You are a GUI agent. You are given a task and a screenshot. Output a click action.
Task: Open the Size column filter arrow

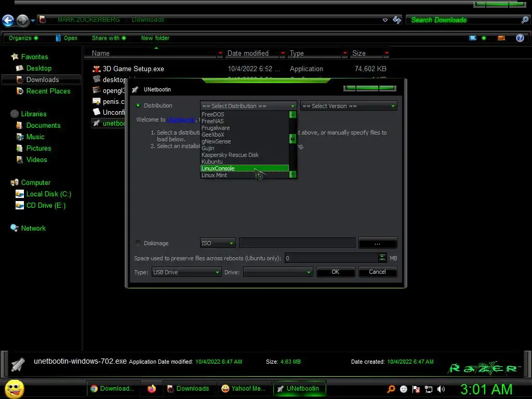(x=387, y=53)
